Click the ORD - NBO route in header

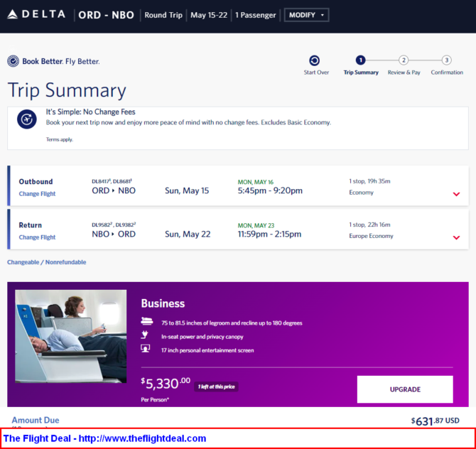pos(106,15)
